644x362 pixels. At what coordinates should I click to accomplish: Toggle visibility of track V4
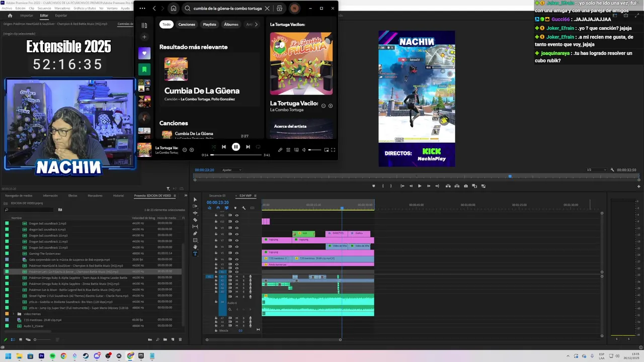pyautogui.click(x=236, y=259)
